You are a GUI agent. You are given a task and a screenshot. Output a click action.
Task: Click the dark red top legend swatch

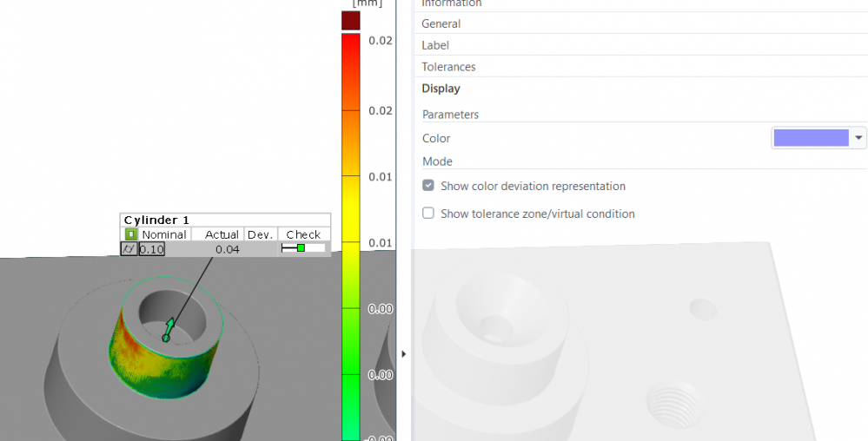(x=351, y=21)
